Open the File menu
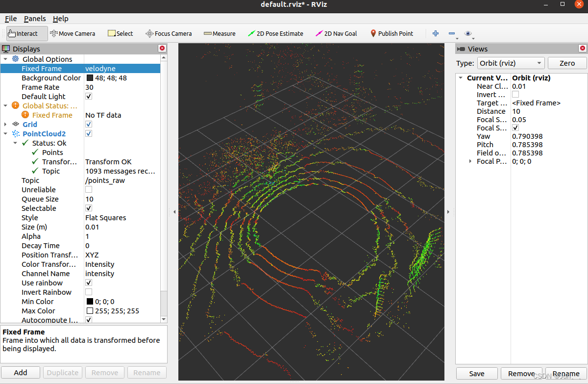588x384 pixels. click(x=11, y=19)
